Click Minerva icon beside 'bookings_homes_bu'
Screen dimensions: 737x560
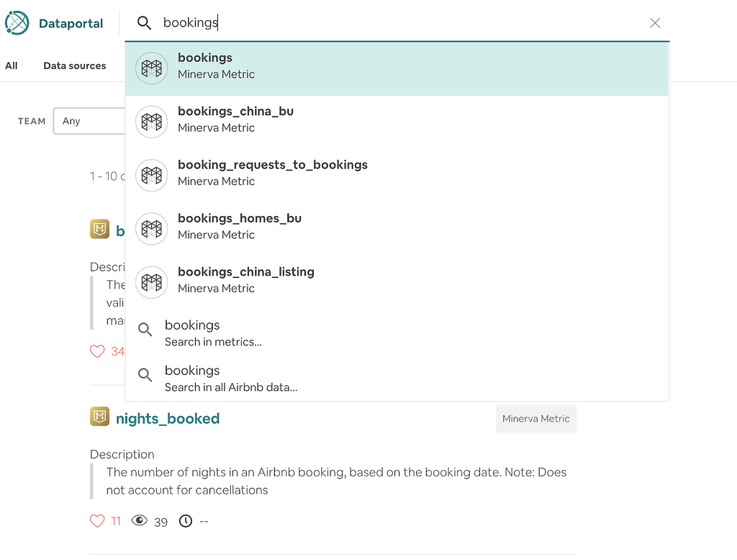point(151,229)
